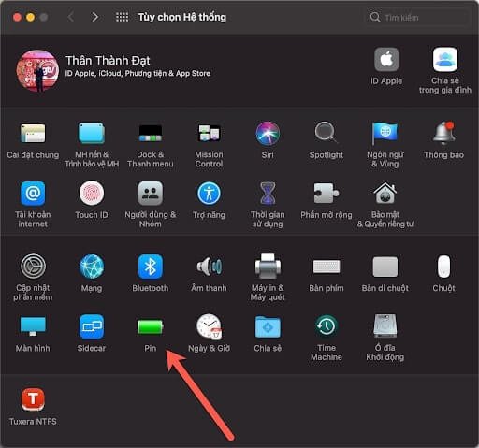The height and width of the screenshot is (448, 479).
Task: Show all preferences grid button
Action: [x=122, y=17]
